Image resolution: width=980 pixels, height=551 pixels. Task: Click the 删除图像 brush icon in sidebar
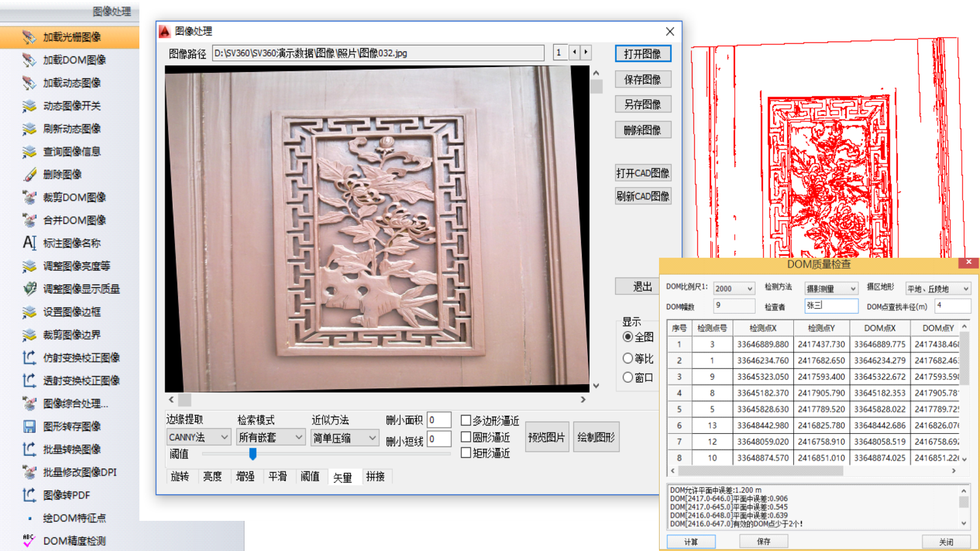pyautogui.click(x=29, y=174)
